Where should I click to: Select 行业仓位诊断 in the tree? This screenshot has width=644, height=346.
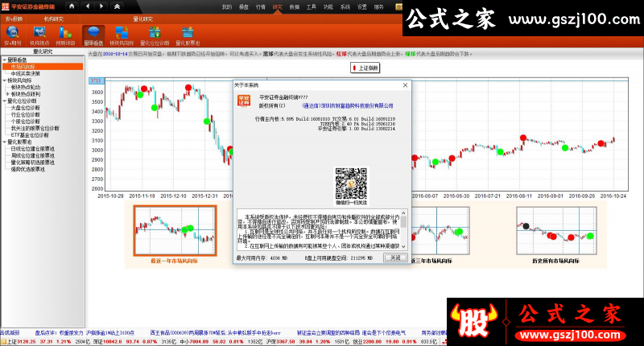26,114
